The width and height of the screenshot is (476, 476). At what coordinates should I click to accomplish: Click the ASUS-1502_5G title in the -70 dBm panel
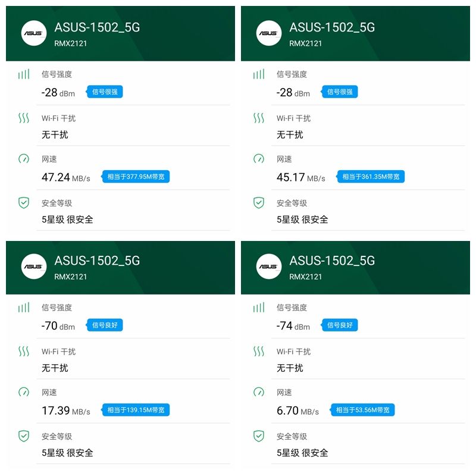97,261
